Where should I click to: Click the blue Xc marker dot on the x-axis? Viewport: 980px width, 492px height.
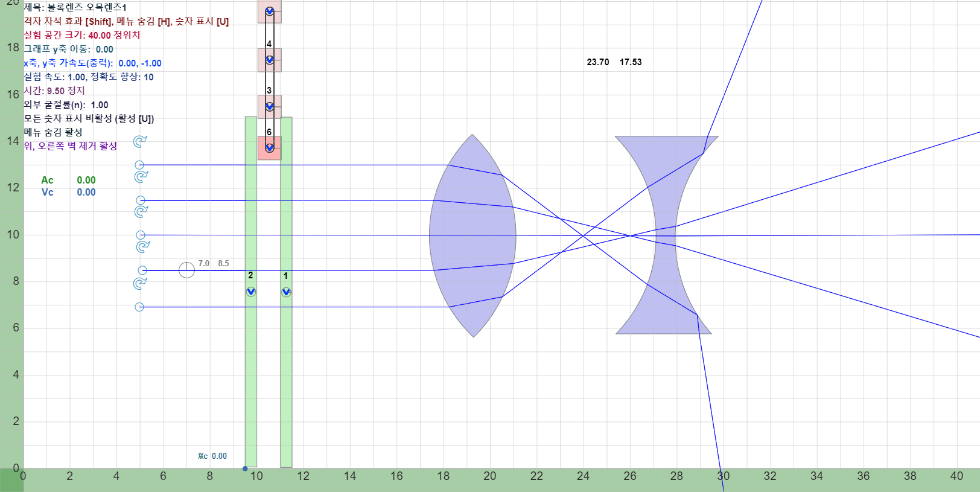click(245, 468)
